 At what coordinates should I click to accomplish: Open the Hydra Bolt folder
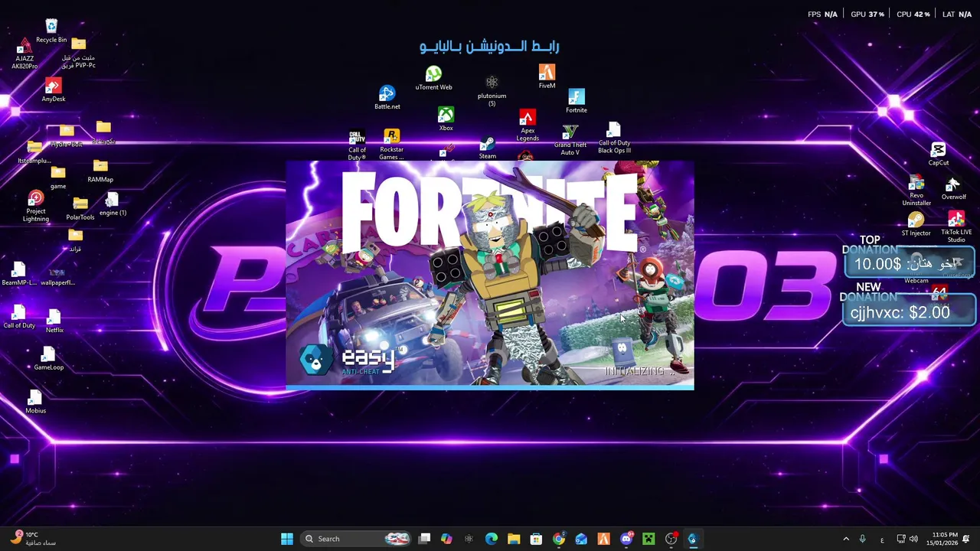coord(67,136)
